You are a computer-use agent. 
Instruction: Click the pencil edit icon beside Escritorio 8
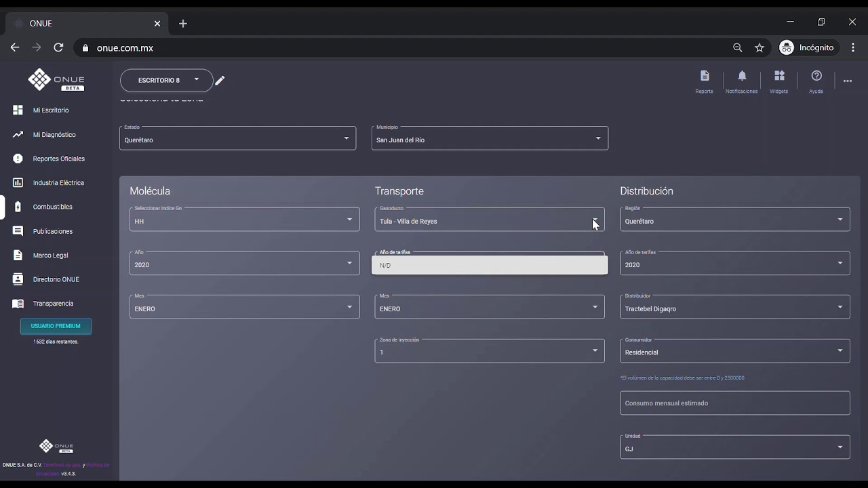coord(220,81)
